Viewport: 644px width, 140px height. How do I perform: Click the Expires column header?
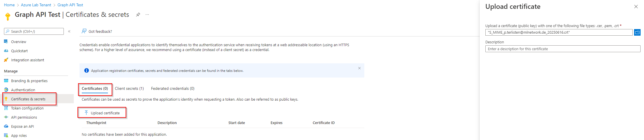point(277,123)
